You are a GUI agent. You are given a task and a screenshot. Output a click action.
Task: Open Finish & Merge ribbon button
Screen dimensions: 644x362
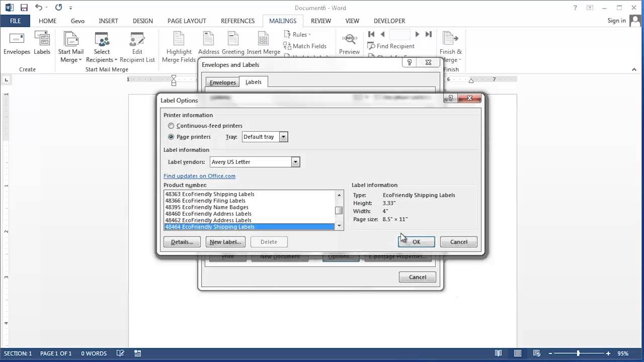[451, 47]
